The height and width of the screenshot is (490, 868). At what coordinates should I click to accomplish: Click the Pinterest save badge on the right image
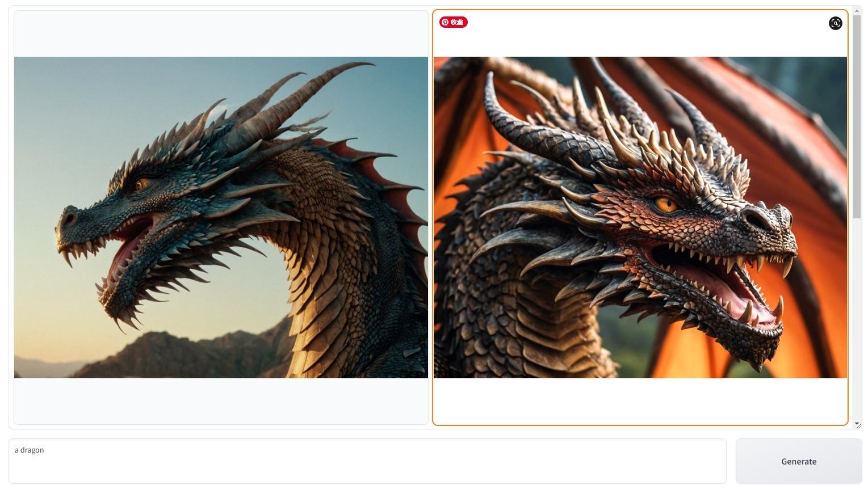click(453, 22)
